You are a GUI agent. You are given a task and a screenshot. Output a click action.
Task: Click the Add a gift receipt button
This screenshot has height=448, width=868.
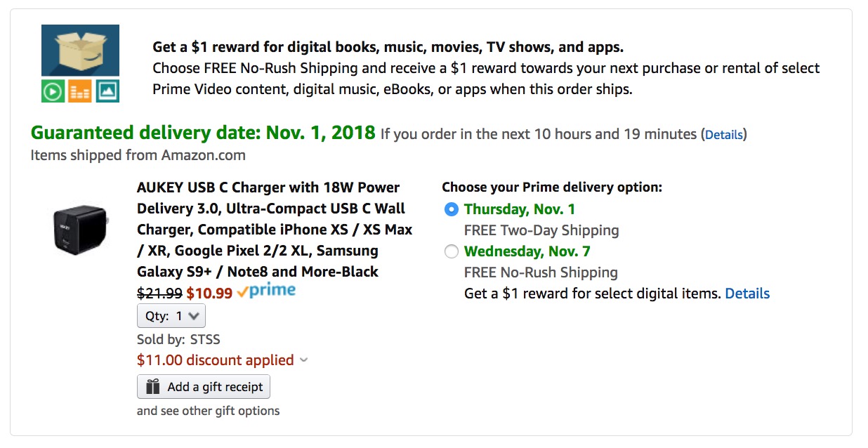(204, 386)
